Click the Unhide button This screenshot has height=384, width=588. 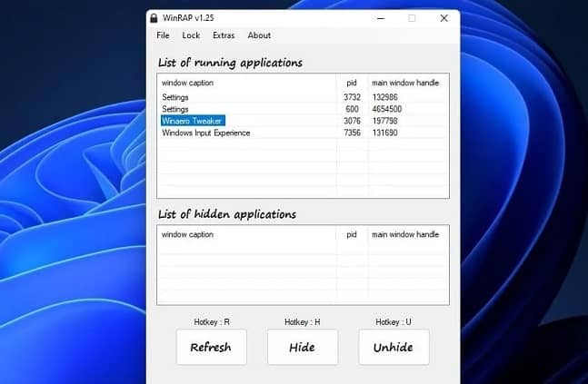tap(394, 347)
